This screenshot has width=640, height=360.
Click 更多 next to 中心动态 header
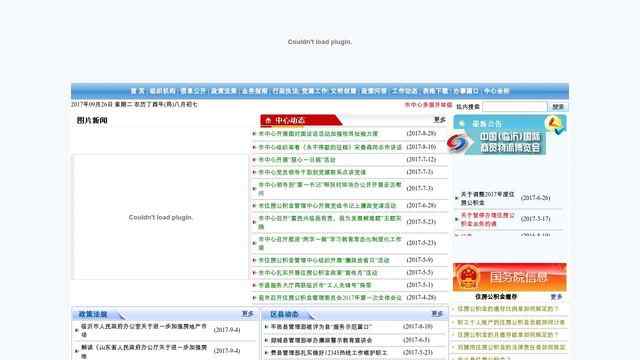pyautogui.click(x=440, y=120)
